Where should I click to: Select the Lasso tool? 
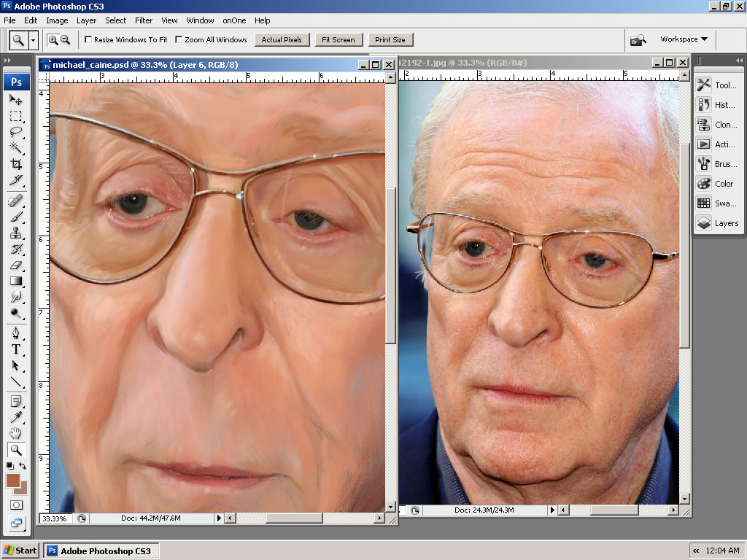[16, 132]
